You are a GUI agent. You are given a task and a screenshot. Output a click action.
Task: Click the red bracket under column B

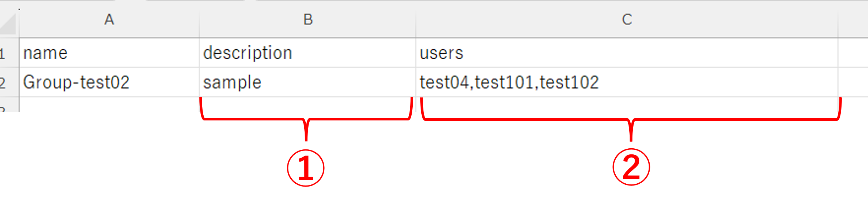point(306,119)
